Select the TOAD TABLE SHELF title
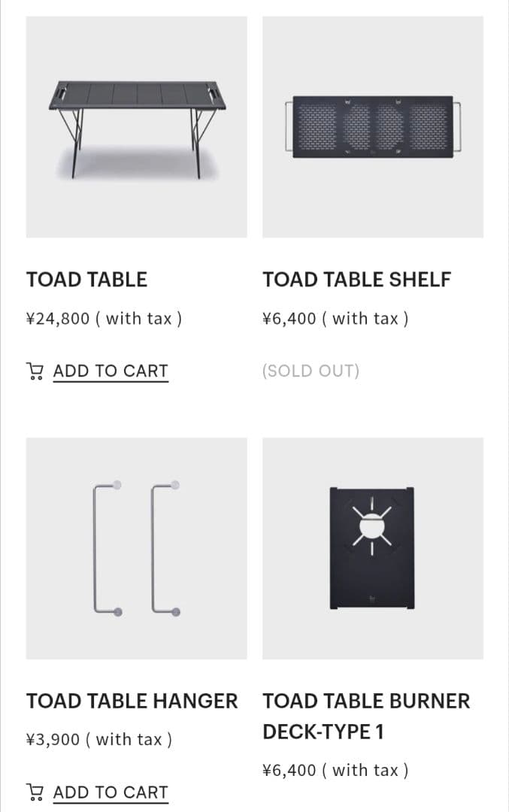The image size is (509, 812). pos(356,280)
